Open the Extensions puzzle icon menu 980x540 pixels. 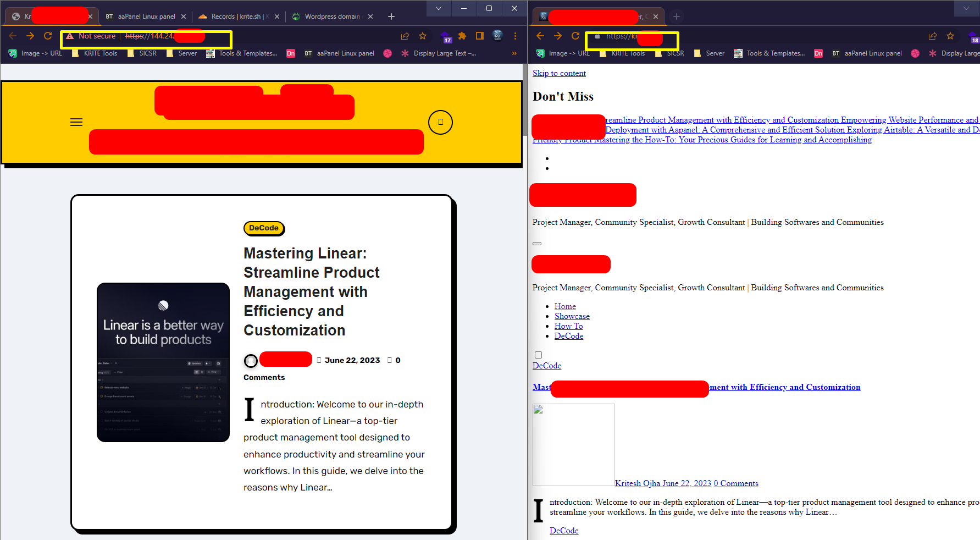462,36
